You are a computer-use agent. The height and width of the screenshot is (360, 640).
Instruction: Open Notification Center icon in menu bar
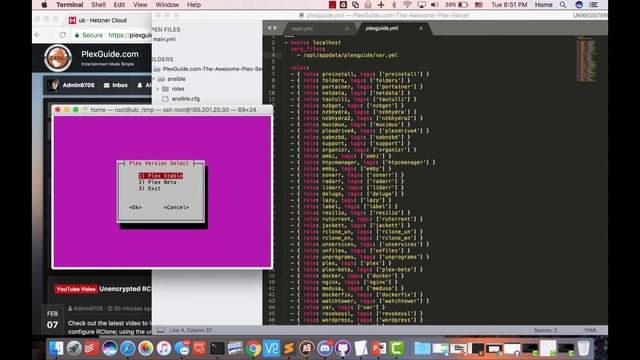click(x=594, y=5)
